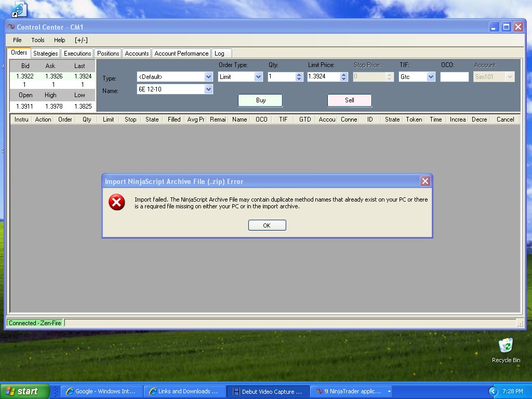Open the Tools menu
The width and height of the screenshot is (532, 399).
click(x=38, y=40)
